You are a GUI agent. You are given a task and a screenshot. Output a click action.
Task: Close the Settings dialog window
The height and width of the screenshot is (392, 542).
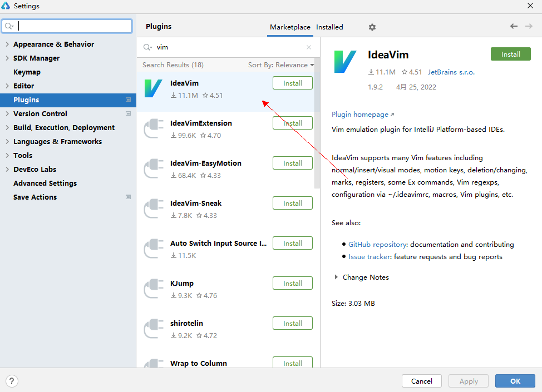530,6
